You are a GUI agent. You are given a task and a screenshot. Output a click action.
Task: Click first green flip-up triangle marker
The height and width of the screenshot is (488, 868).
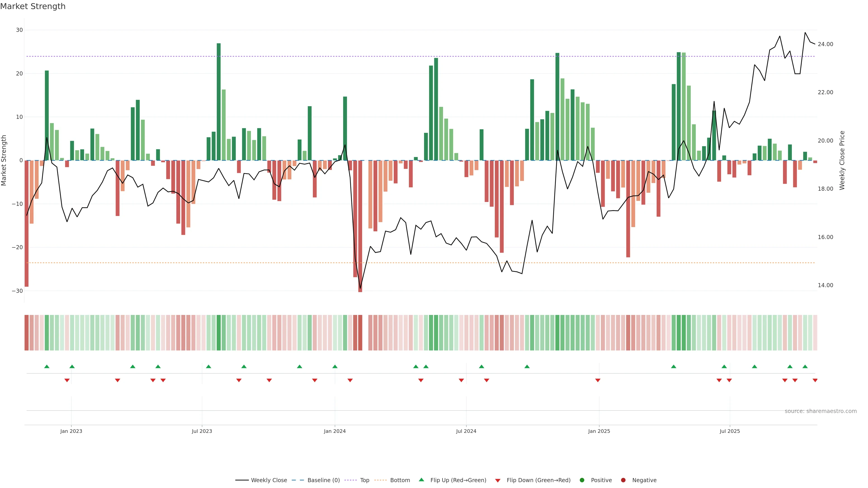tap(47, 366)
